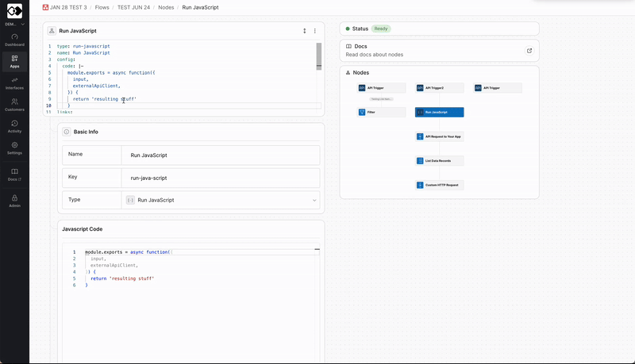
Task: Click 'module.exports' line in Javascript Code editor
Action: pyautogui.click(x=129, y=252)
